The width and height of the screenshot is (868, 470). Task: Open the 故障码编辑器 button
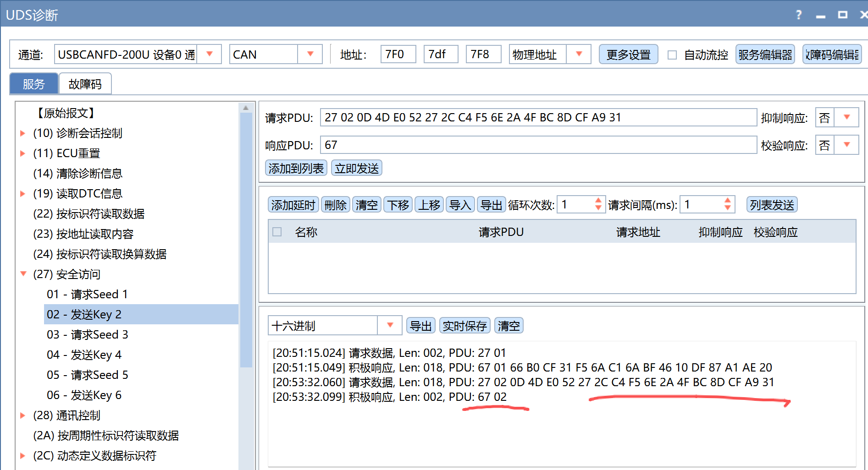[x=832, y=55]
